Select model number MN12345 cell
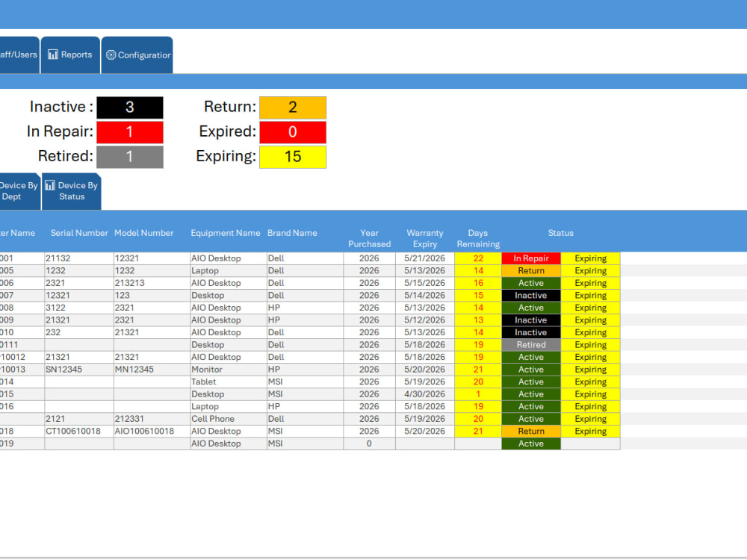The image size is (747, 560). pos(152,370)
